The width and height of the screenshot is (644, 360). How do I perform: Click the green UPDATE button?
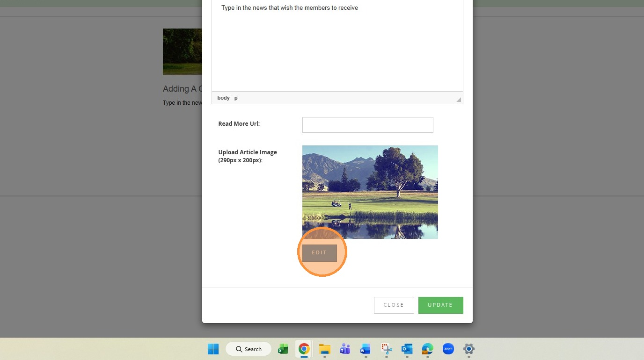click(x=440, y=305)
